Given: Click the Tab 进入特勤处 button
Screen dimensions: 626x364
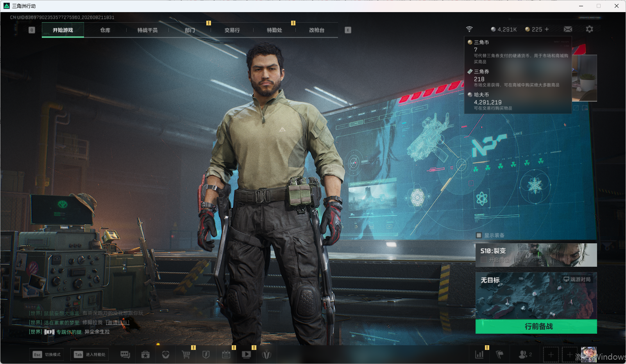Looking at the screenshot, I should tap(90, 355).
